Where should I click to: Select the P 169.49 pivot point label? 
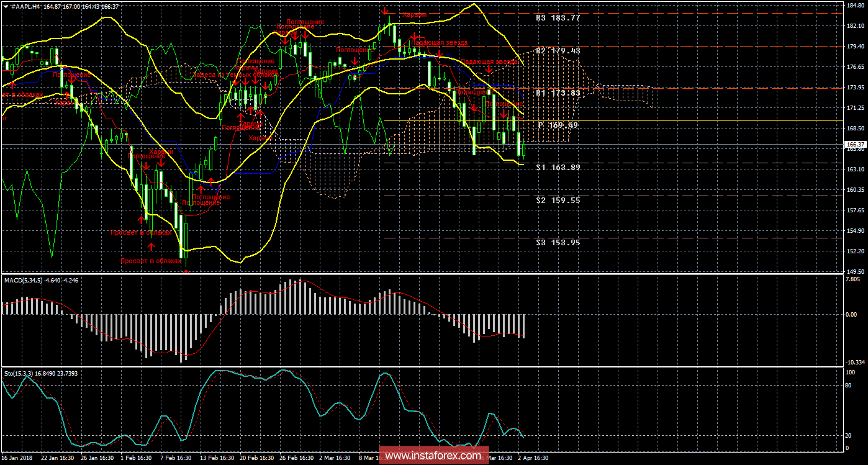tap(558, 125)
